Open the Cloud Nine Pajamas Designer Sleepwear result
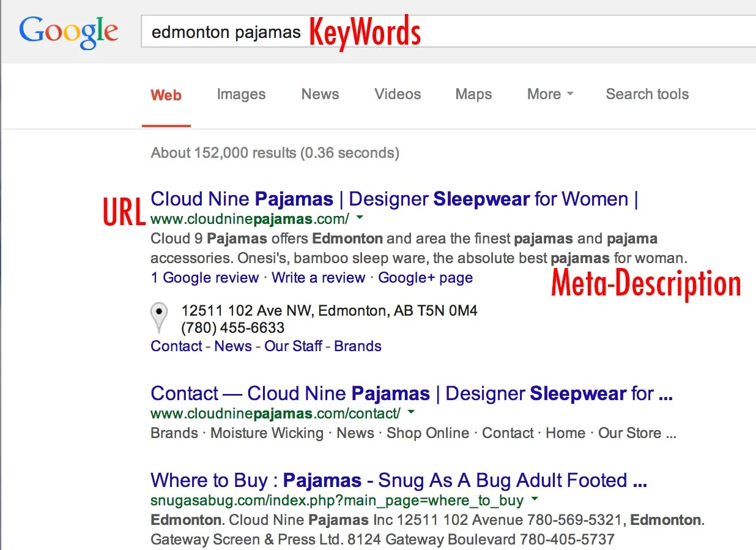Screen dimensions: 756x550 pyautogui.click(x=395, y=199)
